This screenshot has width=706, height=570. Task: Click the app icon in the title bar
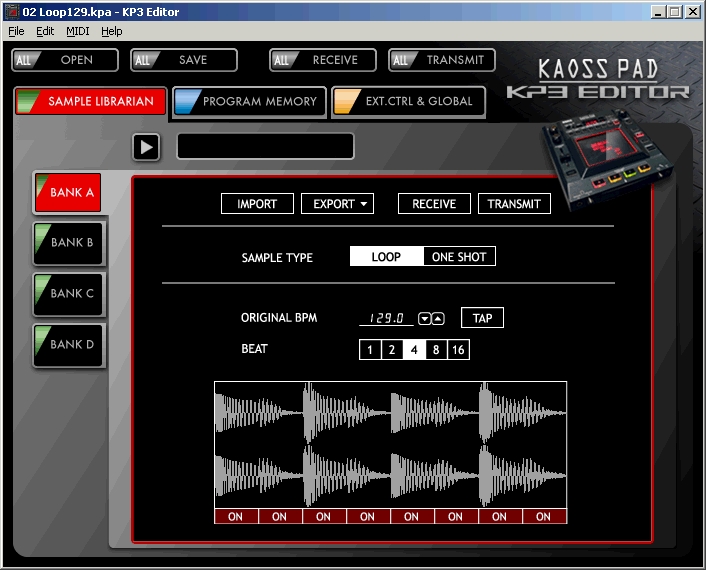(12, 12)
